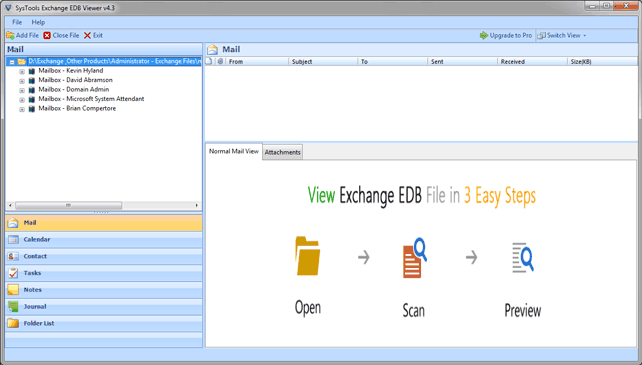Open the Switch View dropdown arrow

click(x=585, y=36)
